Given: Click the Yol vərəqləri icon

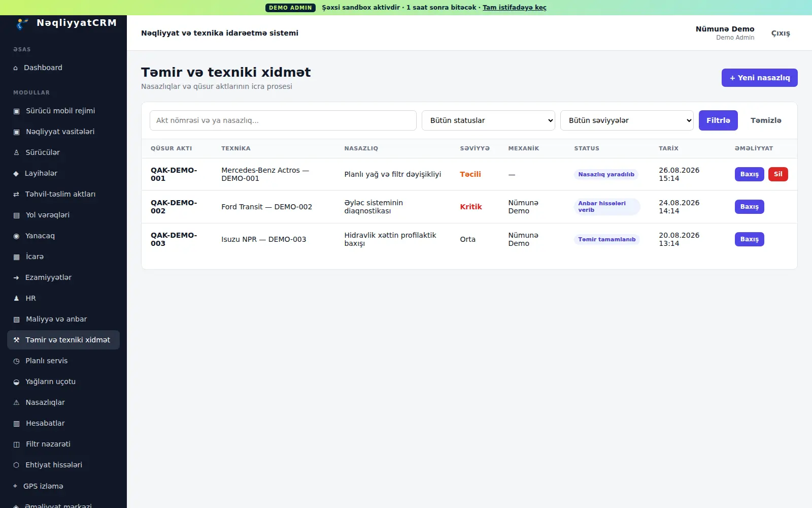Looking at the screenshot, I should [x=16, y=215].
